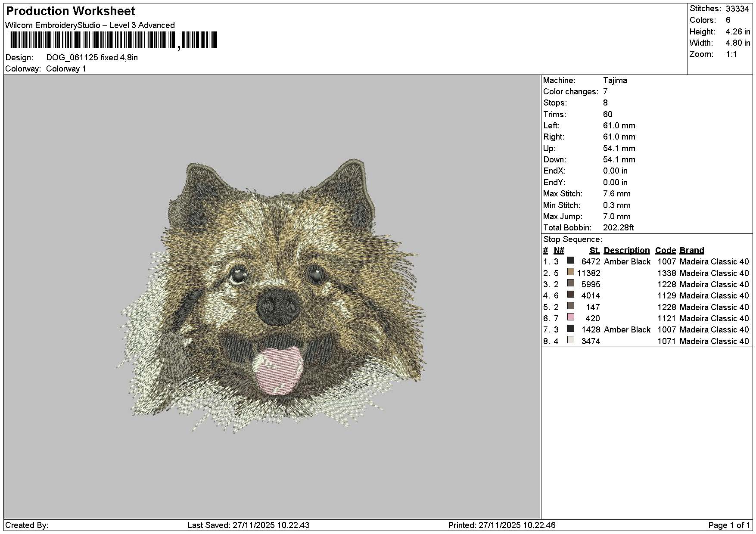Image resolution: width=756 pixels, height=534 pixels.
Task: Click 'Last Saved: 27/11/2025 10.22.43' footer text
Action: (249, 525)
